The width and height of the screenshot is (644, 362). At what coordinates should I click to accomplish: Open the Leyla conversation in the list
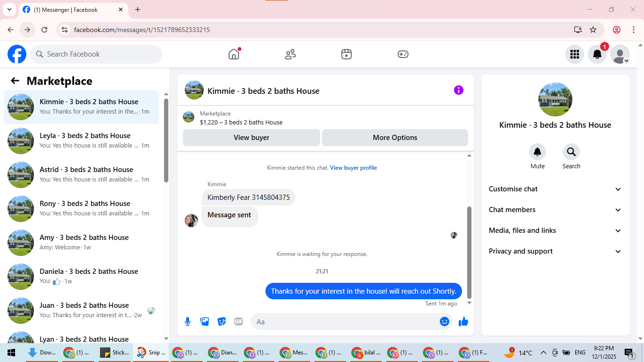pyautogui.click(x=81, y=141)
